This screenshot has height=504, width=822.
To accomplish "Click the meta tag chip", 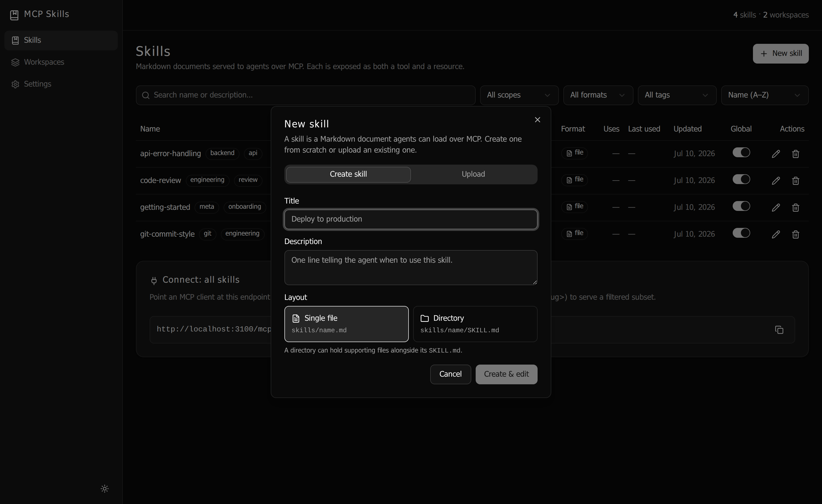I will click(x=207, y=207).
